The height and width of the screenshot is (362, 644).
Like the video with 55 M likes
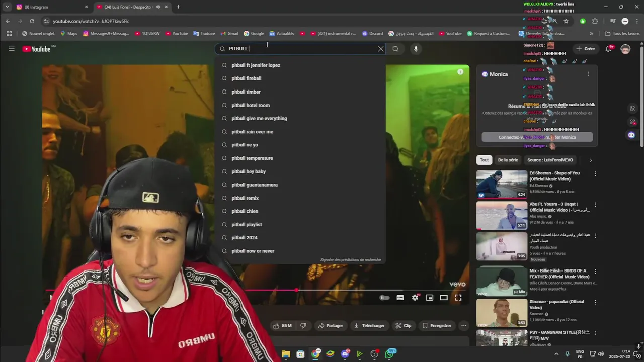pos(283,326)
